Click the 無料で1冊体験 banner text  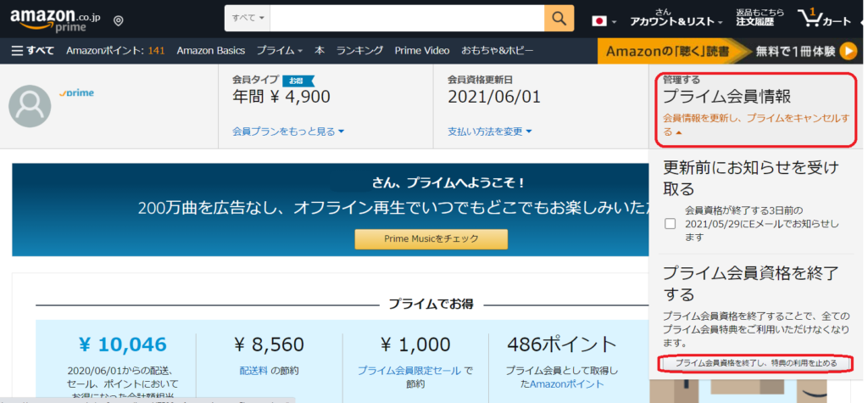(795, 51)
